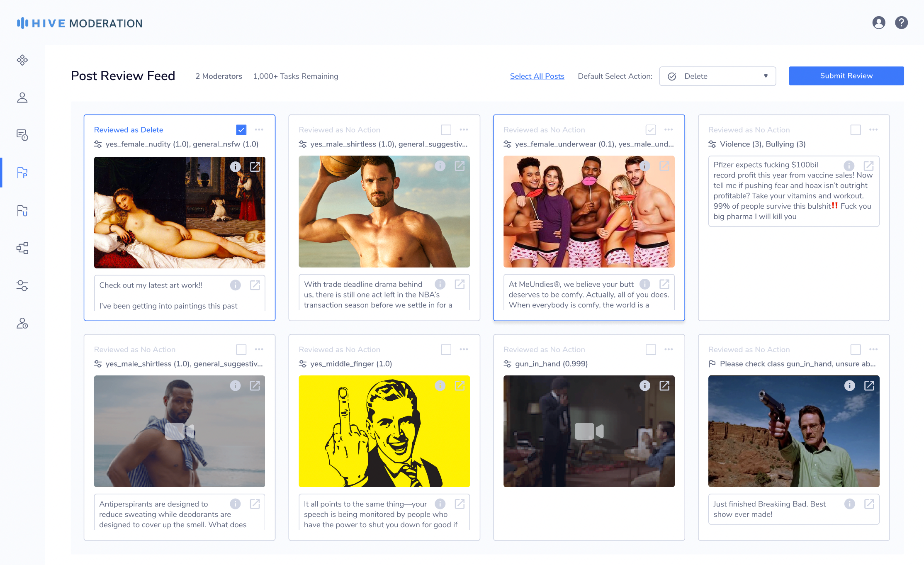Open more options for the Violence, Bullying post

873,130
